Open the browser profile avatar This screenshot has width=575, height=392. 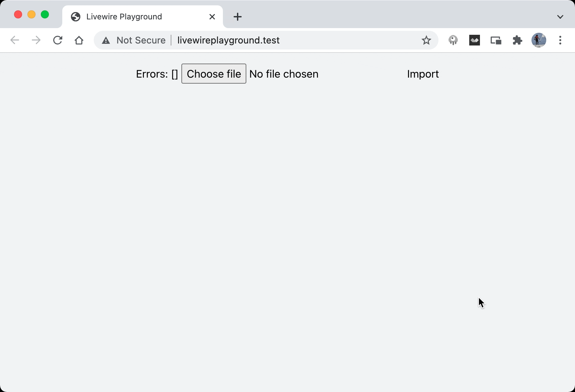pos(539,40)
